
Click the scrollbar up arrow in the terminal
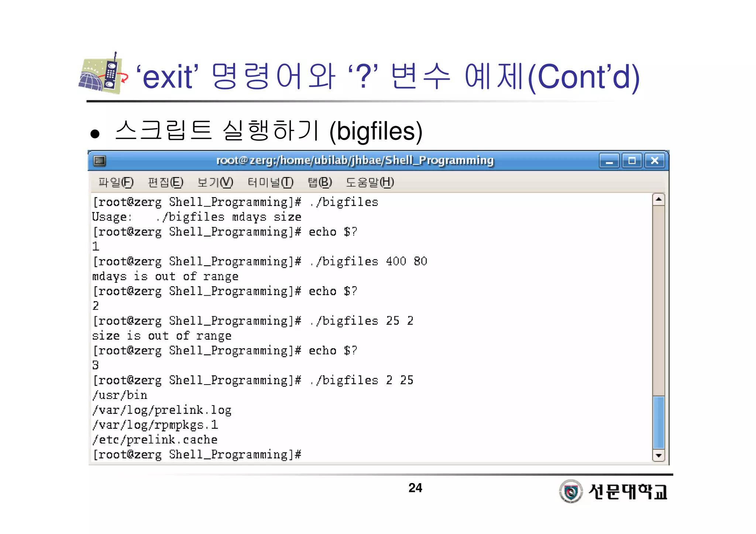click(x=659, y=200)
